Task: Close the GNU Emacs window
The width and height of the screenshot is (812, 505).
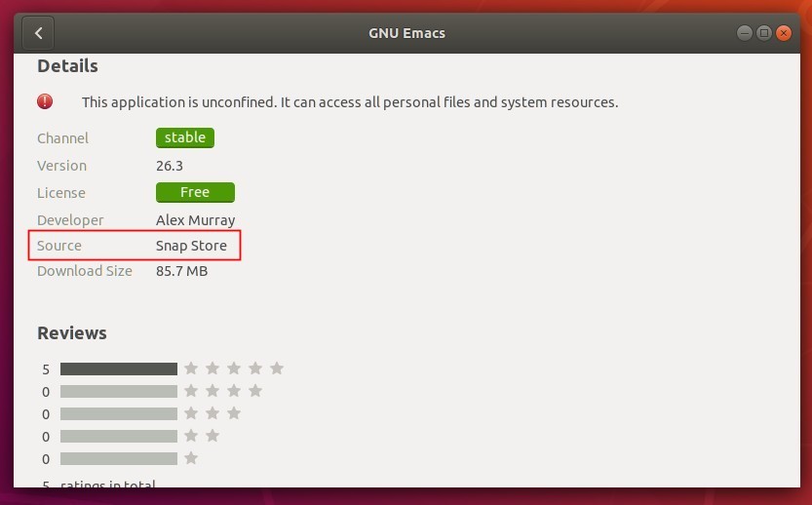Action: (x=784, y=33)
